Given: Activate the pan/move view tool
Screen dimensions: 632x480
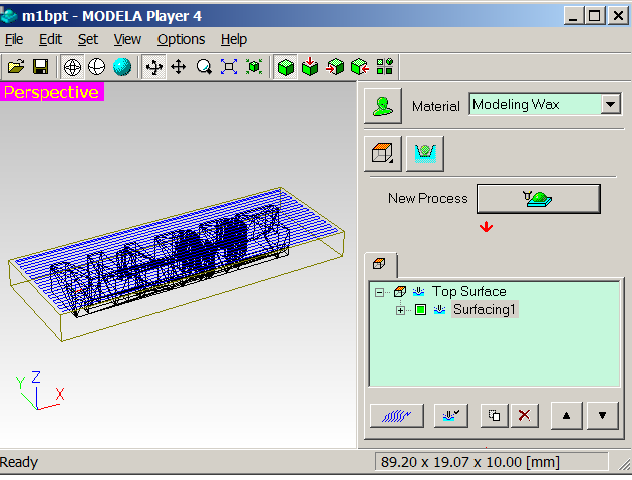Looking at the screenshot, I should click(x=179, y=66).
